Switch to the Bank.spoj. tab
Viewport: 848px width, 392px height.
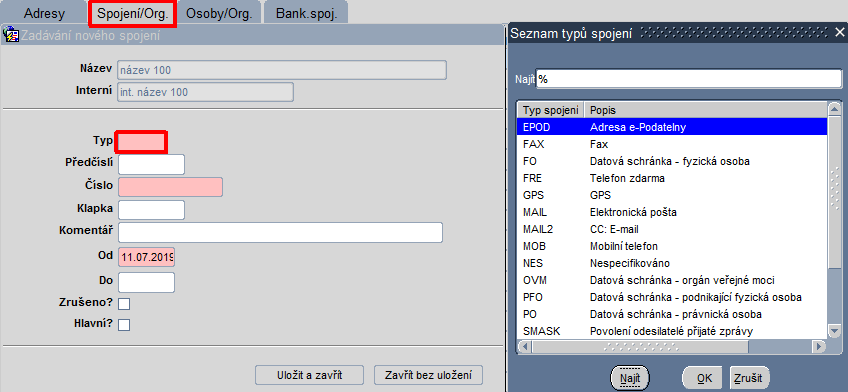306,14
